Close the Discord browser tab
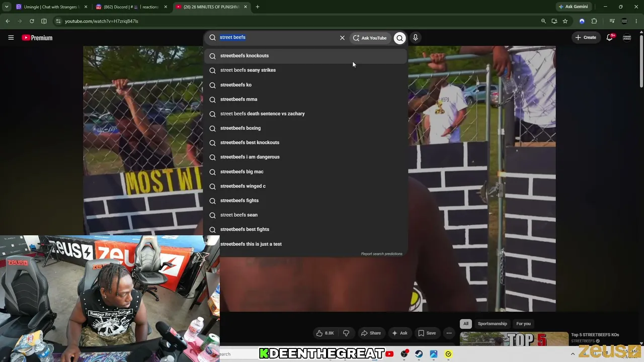 166,7
